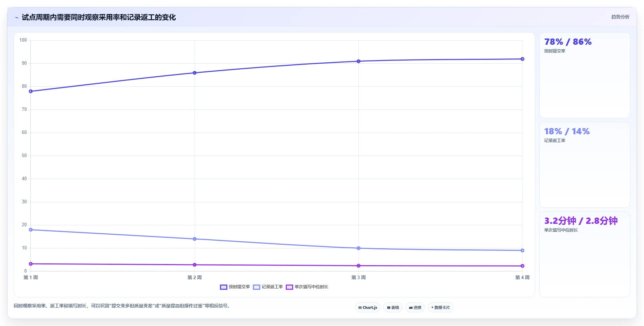Click the 记录返工率 point at 第 4 周
Screen dimensions: 644x326
[x=522, y=250]
